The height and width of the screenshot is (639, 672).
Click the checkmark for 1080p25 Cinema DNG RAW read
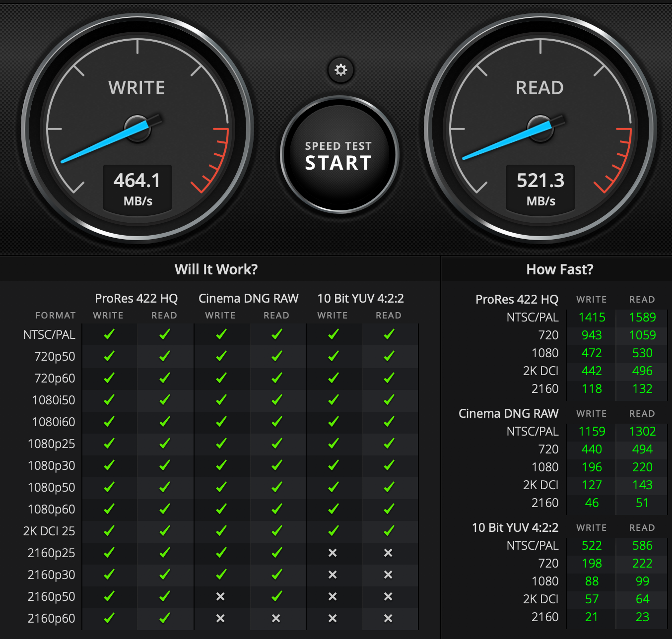(x=277, y=444)
